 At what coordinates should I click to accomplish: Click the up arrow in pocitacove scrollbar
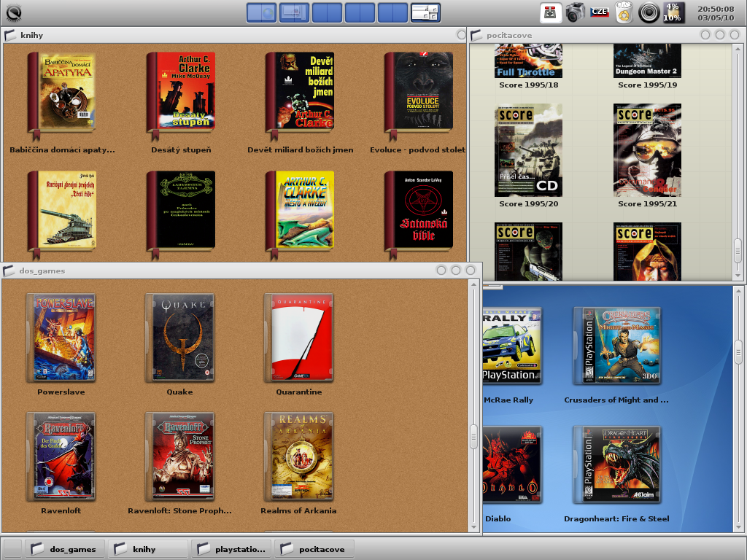pyautogui.click(x=738, y=49)
